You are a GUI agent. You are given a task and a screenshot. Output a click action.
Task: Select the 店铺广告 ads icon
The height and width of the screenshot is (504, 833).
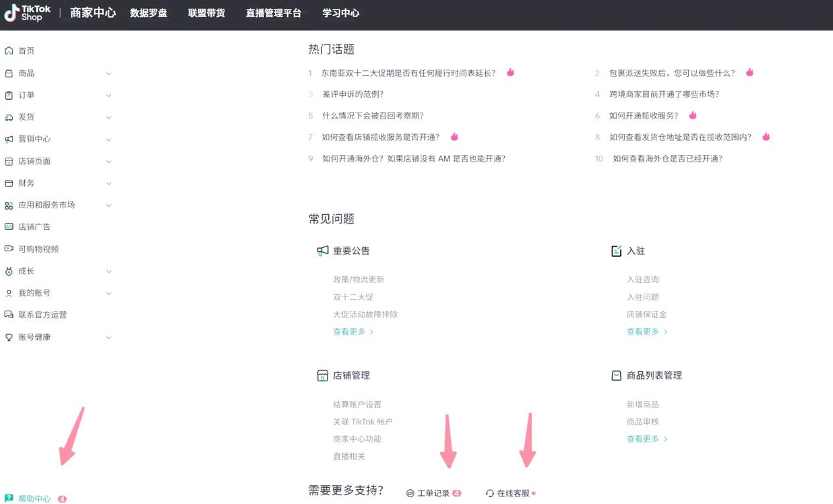coord(9,226)
